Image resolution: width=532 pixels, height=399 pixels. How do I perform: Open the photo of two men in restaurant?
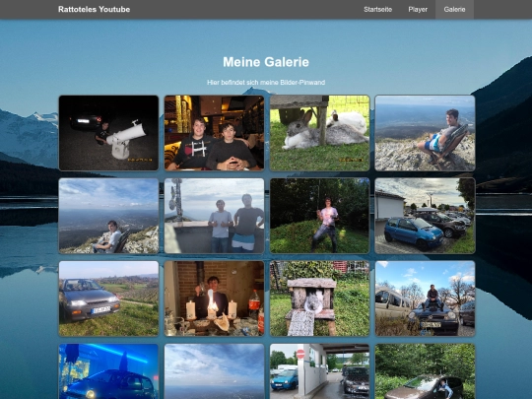214,133
